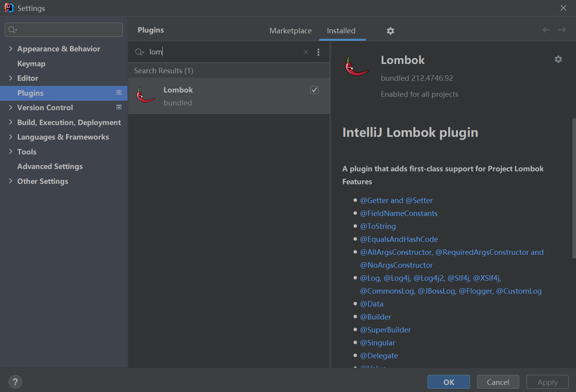
Task: Open the @SuperBuilder link
Action: 385,330
